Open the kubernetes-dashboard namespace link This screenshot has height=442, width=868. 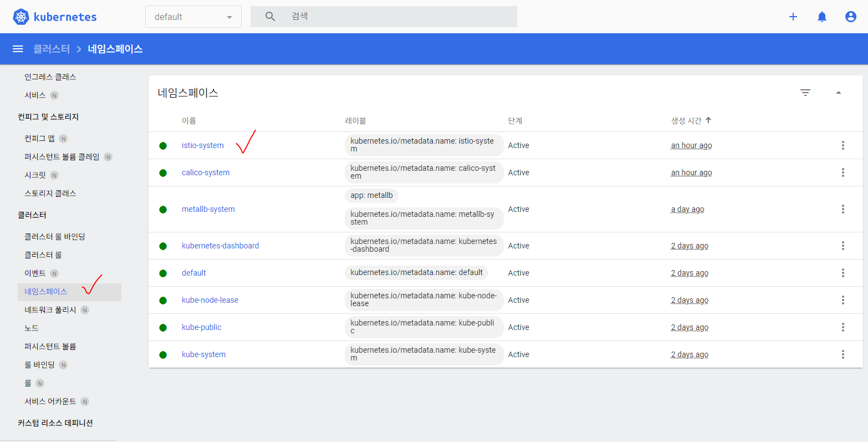click(221, 246)
